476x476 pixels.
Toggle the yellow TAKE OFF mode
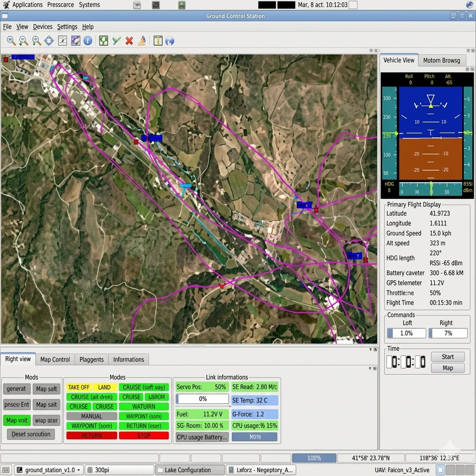[79, 387]
